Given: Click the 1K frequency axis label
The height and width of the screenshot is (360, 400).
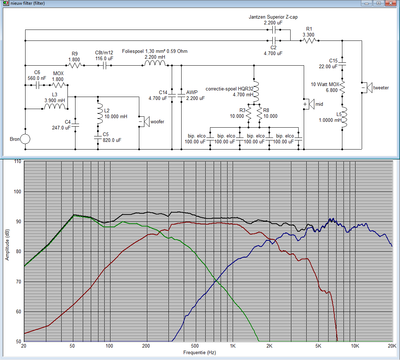Looking at the screenshot, I should tap(233, 346).
